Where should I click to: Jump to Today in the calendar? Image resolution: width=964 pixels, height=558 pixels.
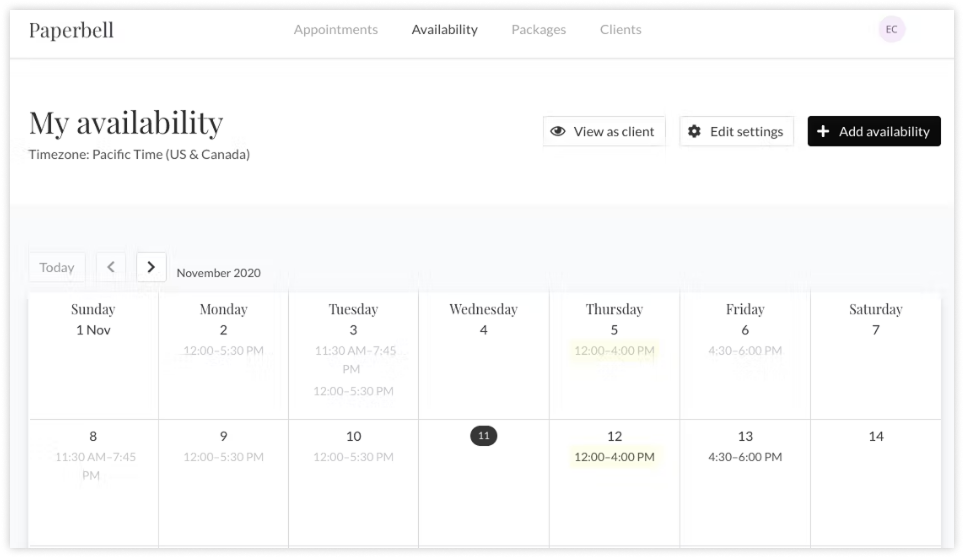click(x=57, y=267)
